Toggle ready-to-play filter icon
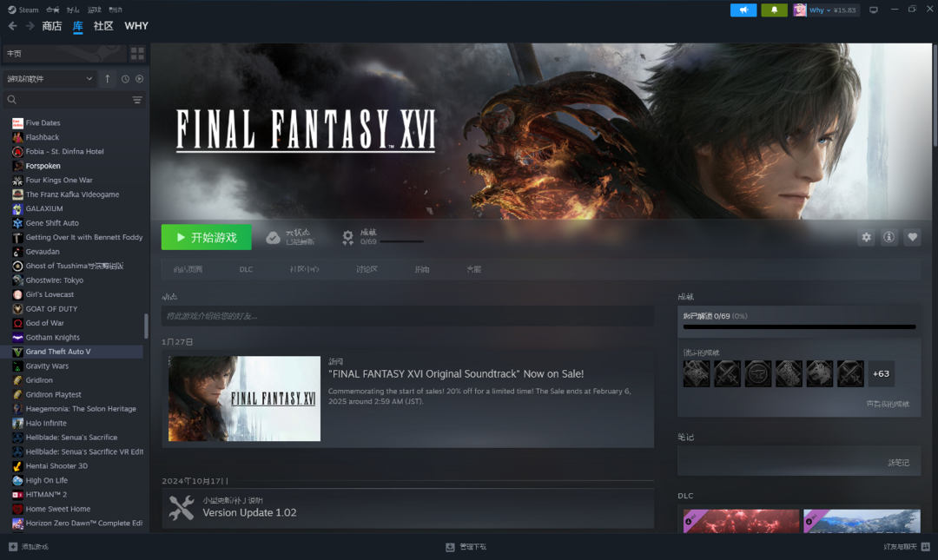938x560 pixels. pyautogui.click(x=139, y=79)
